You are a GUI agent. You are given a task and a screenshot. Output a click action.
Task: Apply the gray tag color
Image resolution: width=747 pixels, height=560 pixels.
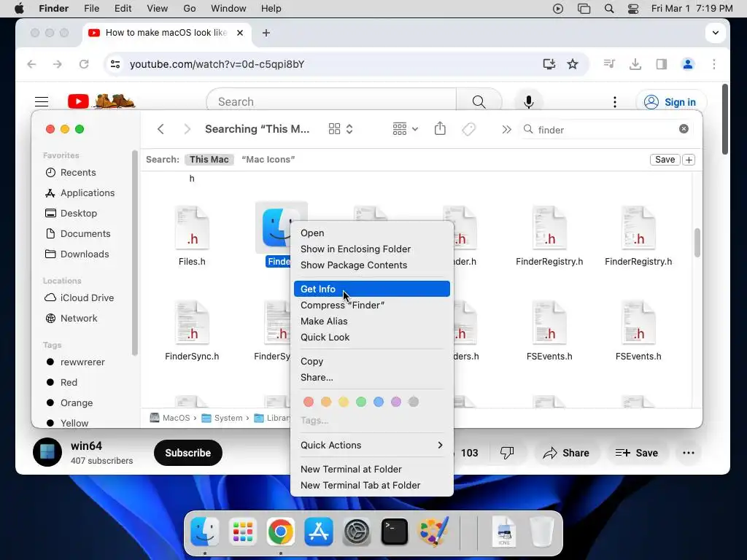click(x=414, y=402)
